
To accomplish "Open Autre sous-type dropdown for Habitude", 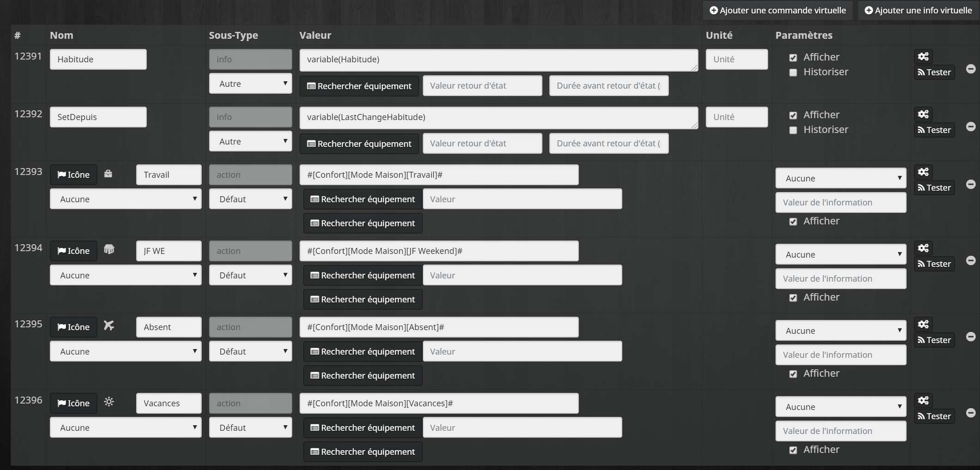I will (x=251, y=84).
